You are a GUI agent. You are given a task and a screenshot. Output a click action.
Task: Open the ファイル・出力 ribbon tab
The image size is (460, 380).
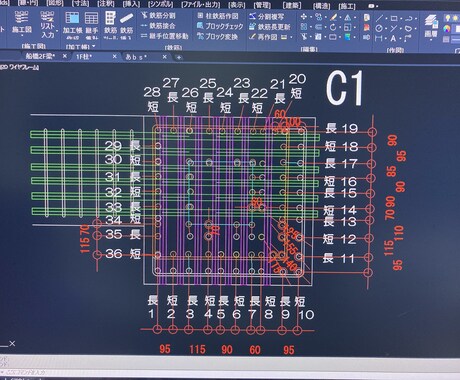pos(201,5)
